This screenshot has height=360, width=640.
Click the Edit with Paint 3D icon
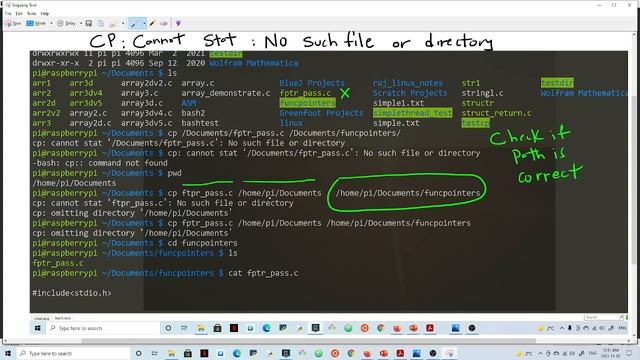178,24
